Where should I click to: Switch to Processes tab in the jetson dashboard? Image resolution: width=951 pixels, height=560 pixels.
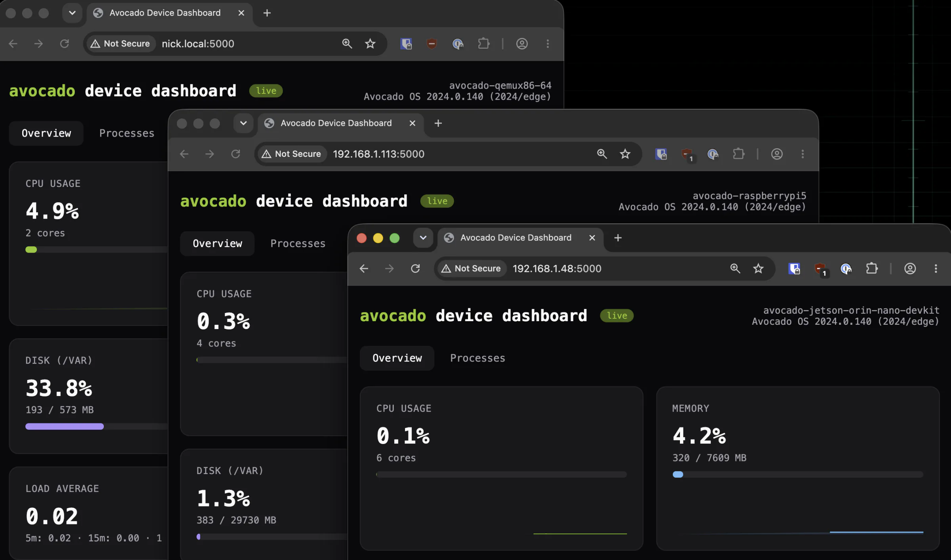[x=477, y=358]
